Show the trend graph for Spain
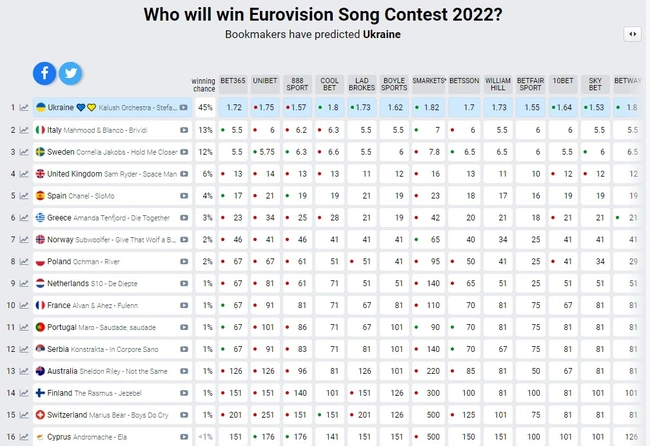Screen dimensions: 650x446 (24, 195)
